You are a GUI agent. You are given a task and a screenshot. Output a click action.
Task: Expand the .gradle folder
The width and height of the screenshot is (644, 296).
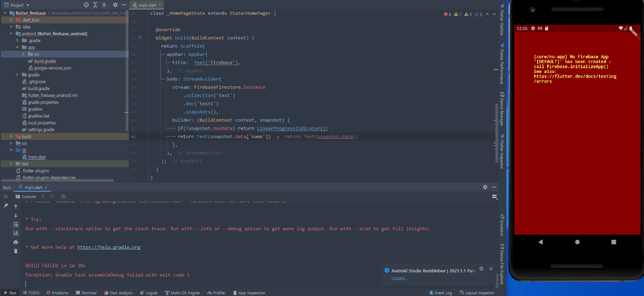(17, 40)
